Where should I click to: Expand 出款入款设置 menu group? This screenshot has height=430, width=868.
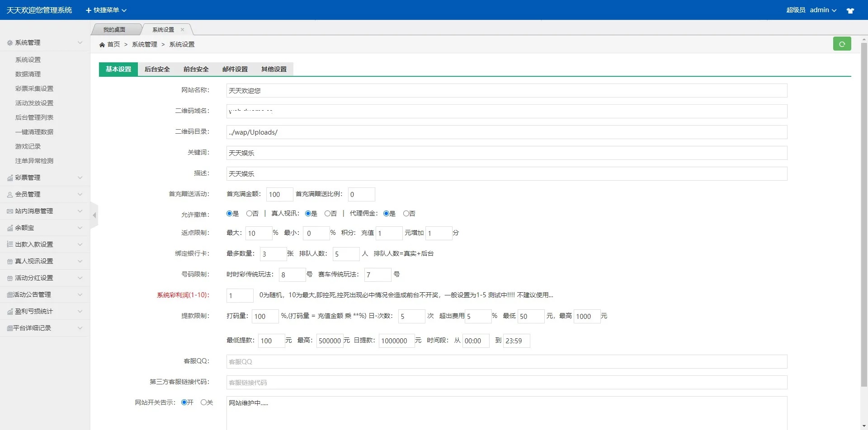pos(44,244)
